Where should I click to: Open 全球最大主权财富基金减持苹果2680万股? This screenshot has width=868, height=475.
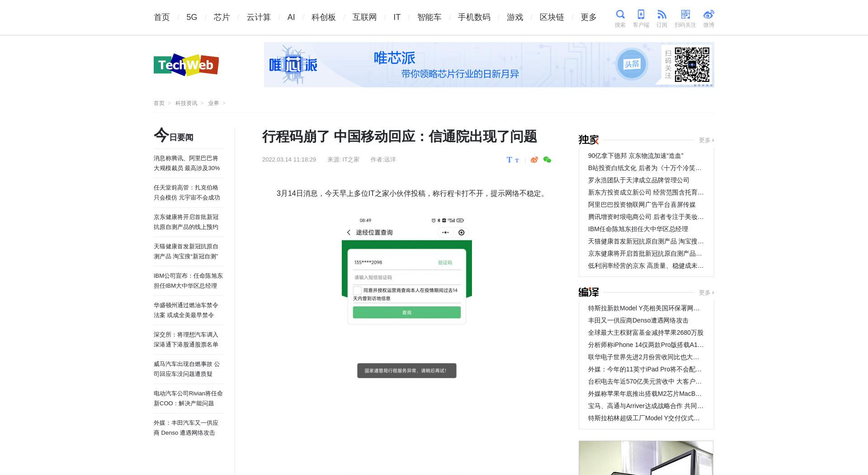(x=646, y=332)
